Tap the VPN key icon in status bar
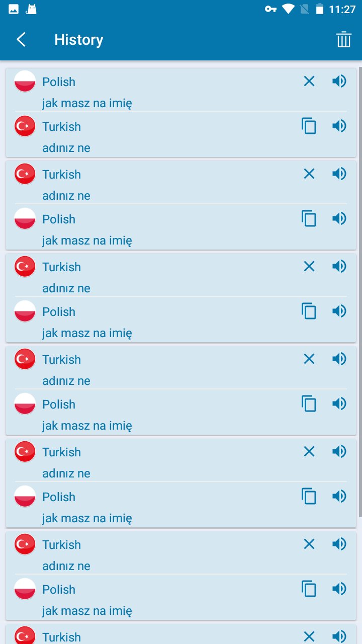 [x=270, y=9]
